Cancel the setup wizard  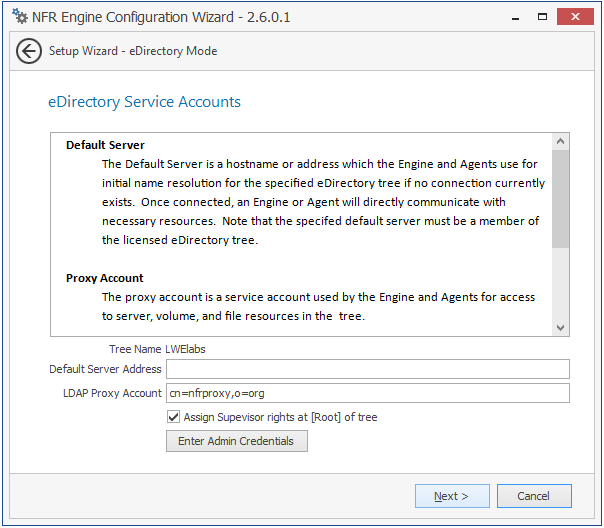pyautogui.click(x=533, y=496)
